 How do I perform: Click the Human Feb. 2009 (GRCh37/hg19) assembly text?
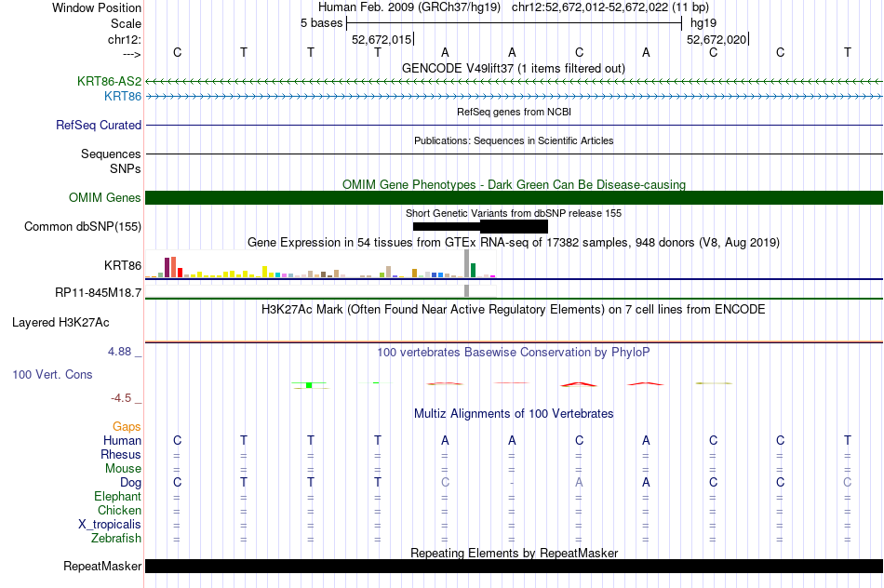(x=409, y=7)
